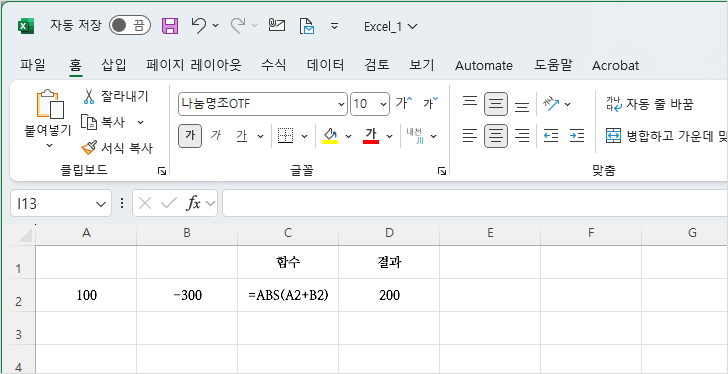
Task: Open the 복사 copy options dropdown arrow
Action: [140, 123]
